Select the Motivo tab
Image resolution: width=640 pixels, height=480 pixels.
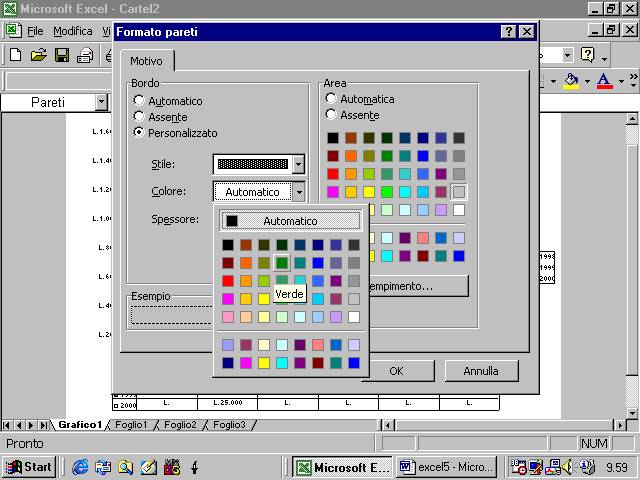(146, 61)
